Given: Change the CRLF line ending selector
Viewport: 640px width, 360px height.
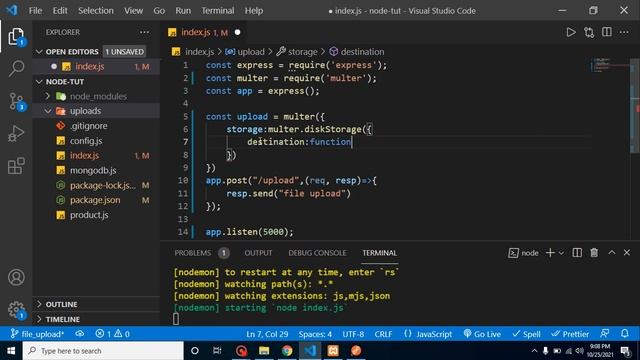Looking at the screenshot, I should [x=383, y=334].
